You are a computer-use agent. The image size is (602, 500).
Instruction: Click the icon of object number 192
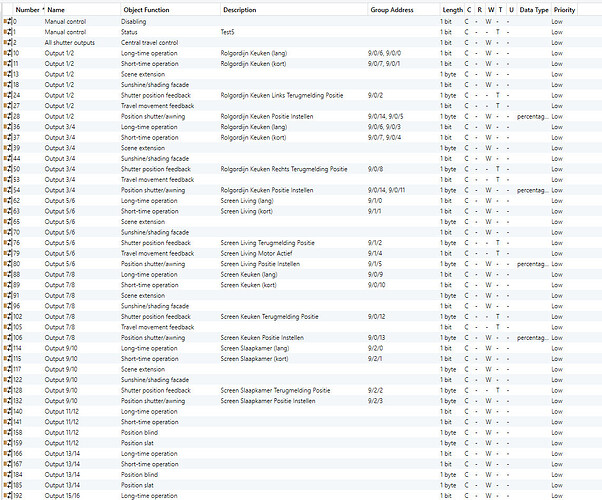point(7,495)
